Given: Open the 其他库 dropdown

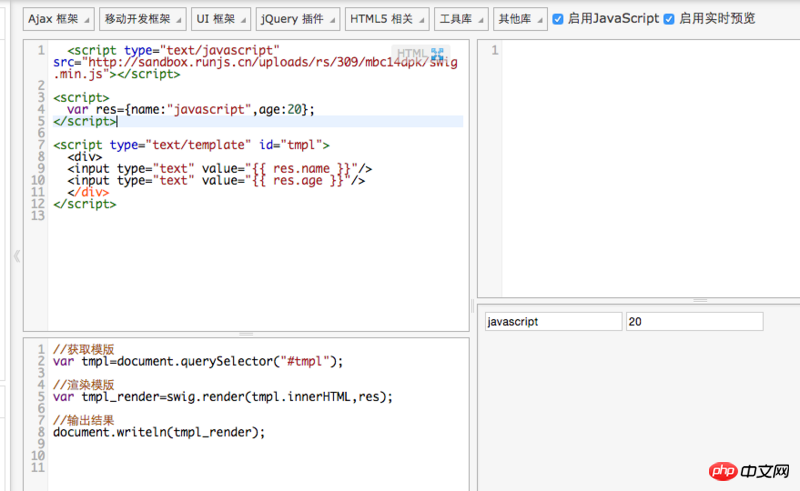Looking at the screenshot, I should pyautogui.click(x=519, y=19).
